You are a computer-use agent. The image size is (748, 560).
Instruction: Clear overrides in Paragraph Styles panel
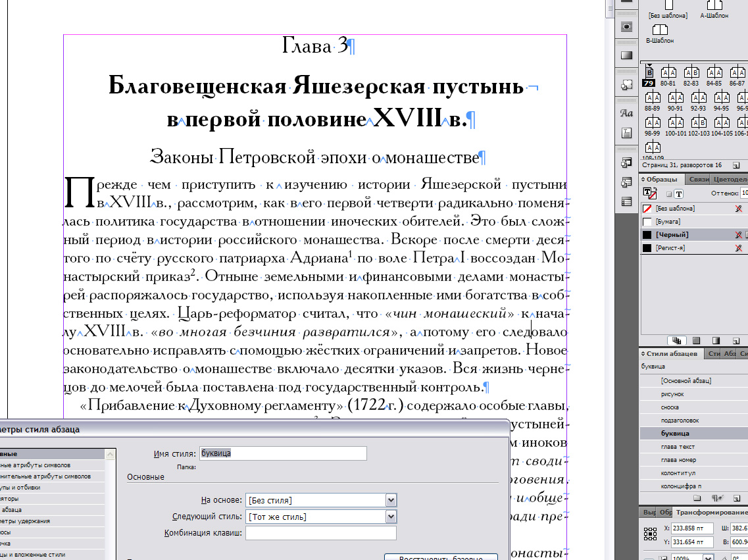pos(717,498)
